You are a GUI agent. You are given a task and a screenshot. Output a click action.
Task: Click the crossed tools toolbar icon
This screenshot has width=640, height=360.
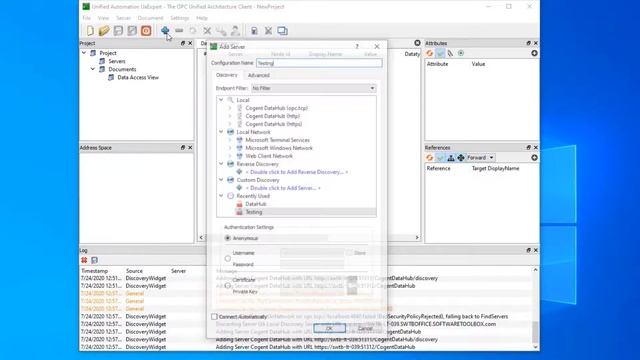click(x=268, y=31)
